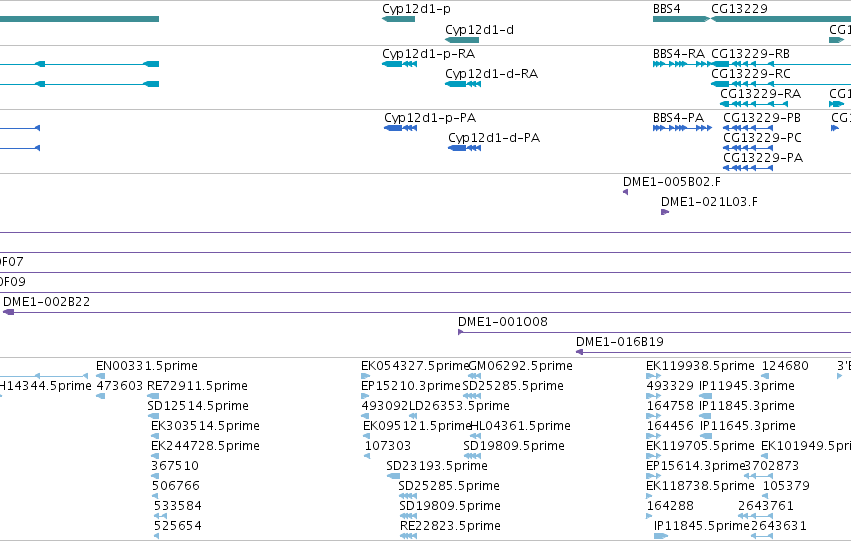Click the Cyp12d1-p gene label
Viewport: 851px width, 541px height.
pyautogui.click(x=416, y=9)
